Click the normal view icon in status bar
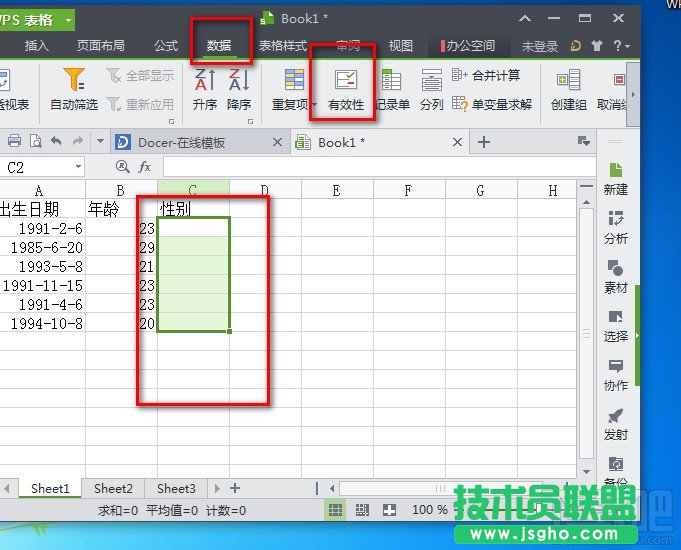Viewport: 681px width, 550px height. (335, 510)
